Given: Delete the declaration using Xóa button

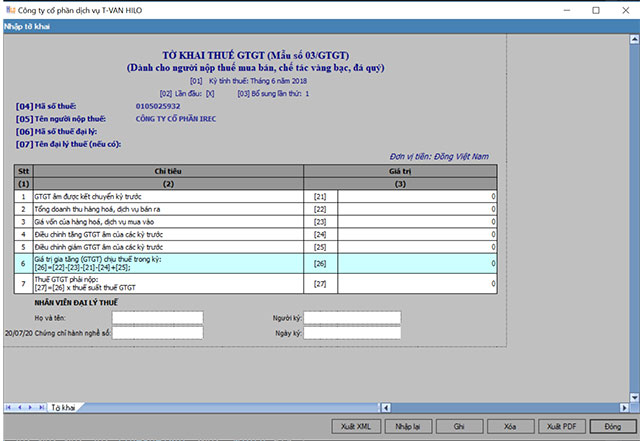Looking at the screenshot, I should point(510,426).
